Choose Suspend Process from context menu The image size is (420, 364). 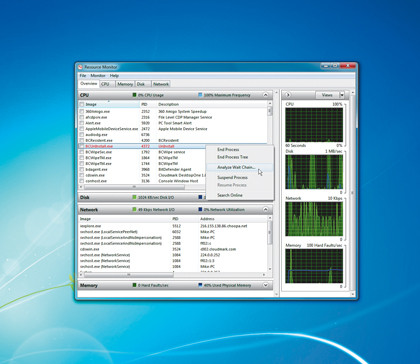point(232,177)
